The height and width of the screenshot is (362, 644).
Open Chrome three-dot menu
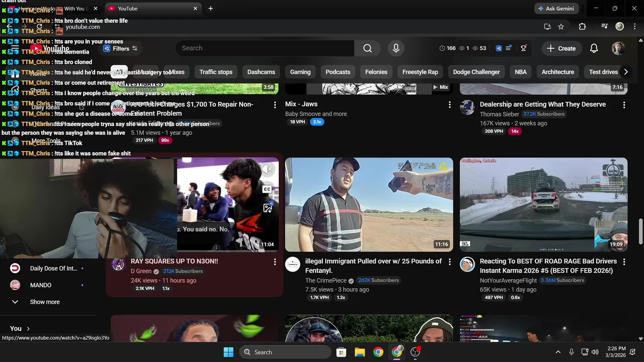click(x=635, y=27)
